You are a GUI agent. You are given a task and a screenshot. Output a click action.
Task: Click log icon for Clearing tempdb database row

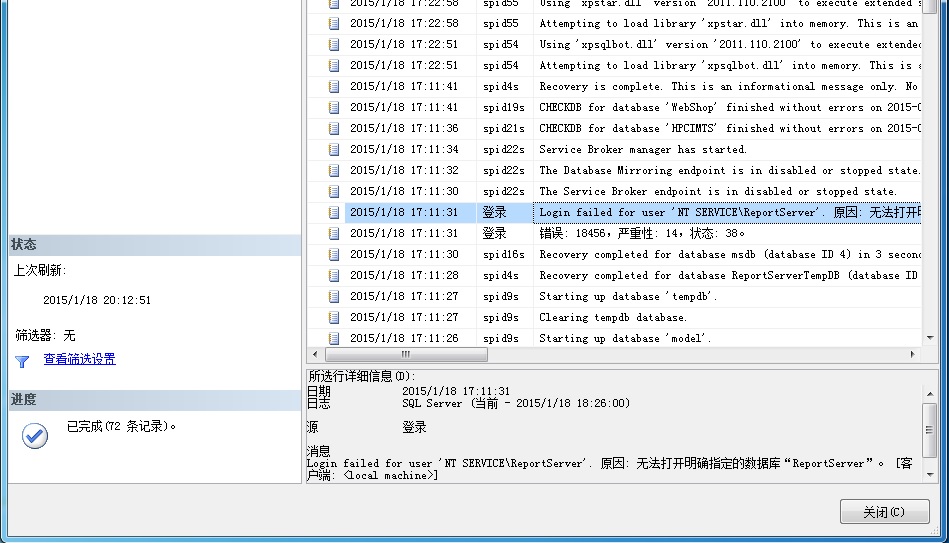point(333,317)
